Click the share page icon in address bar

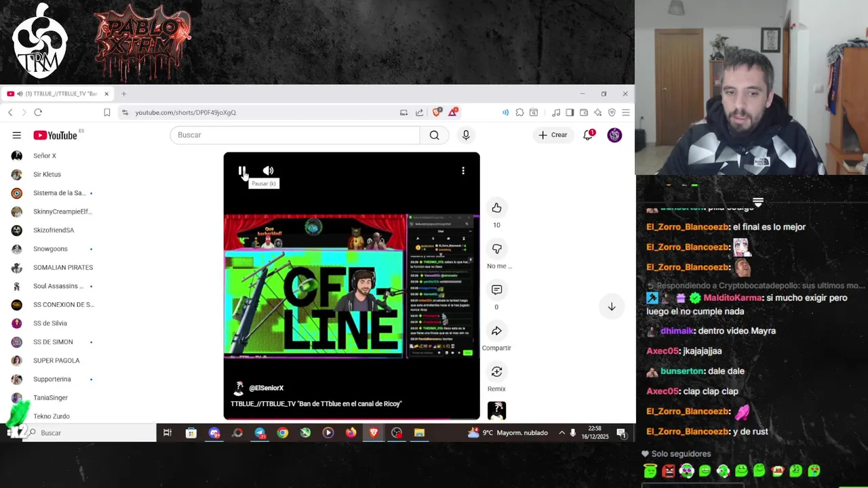pyautogui.click(x=420, y=113)
